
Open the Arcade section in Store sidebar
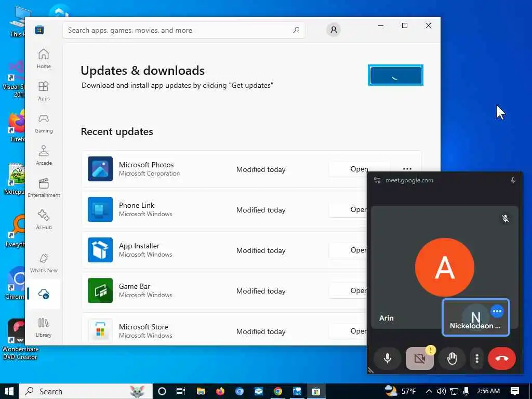coord(44,155)
